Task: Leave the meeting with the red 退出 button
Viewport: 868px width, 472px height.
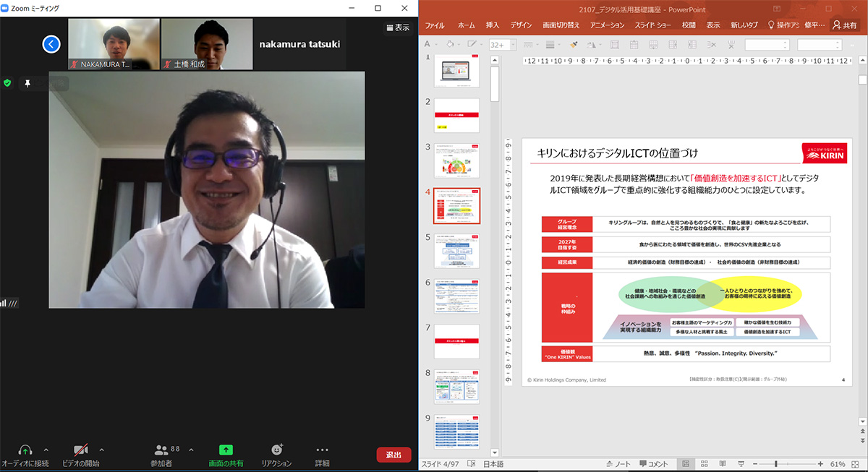Action: (x=393, y=455)
